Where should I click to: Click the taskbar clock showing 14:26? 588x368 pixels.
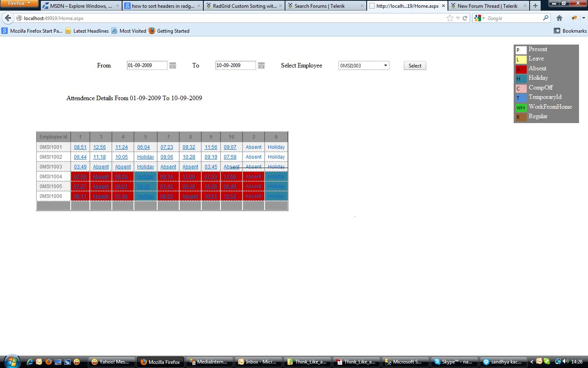click(x=577, y=362)
